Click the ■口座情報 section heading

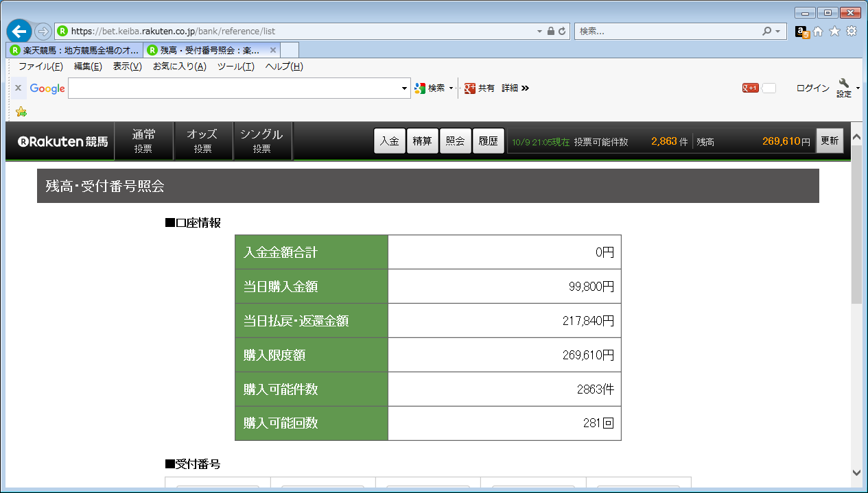tap(192, 223)
